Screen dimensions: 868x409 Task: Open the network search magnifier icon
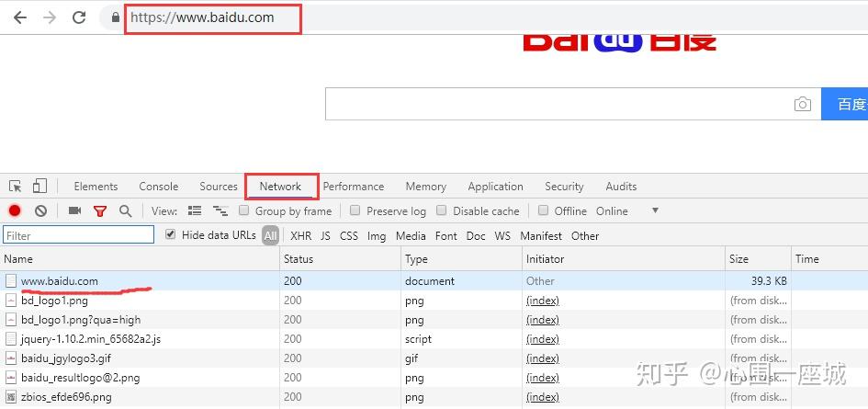pos(125,211)
